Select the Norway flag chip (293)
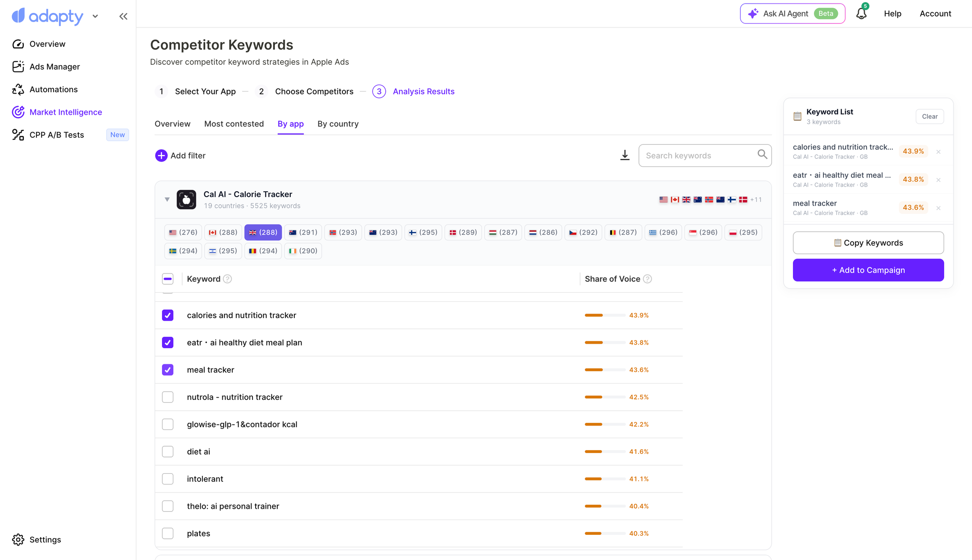Image resolution: width=972 pixels, height=560 pixels. [343, 233]
